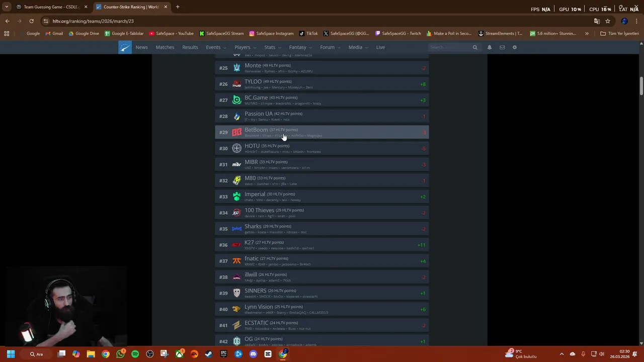Screen dimensions: 644x362
Task: Click the browser address bar URL
Action: (93, 21)
